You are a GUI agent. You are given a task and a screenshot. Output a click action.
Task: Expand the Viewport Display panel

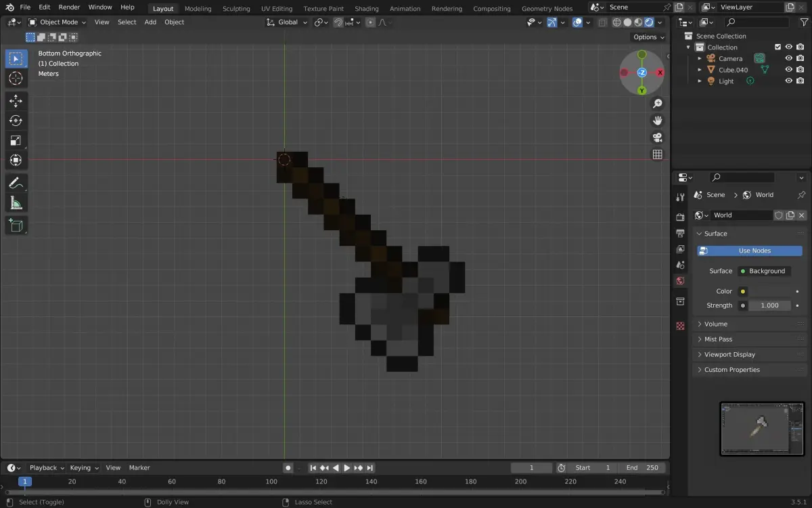pyautogui.click(x=750, y=354)
